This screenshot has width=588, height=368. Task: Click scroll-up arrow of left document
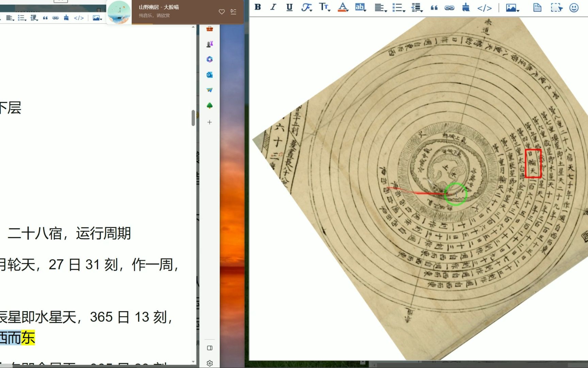193,27
